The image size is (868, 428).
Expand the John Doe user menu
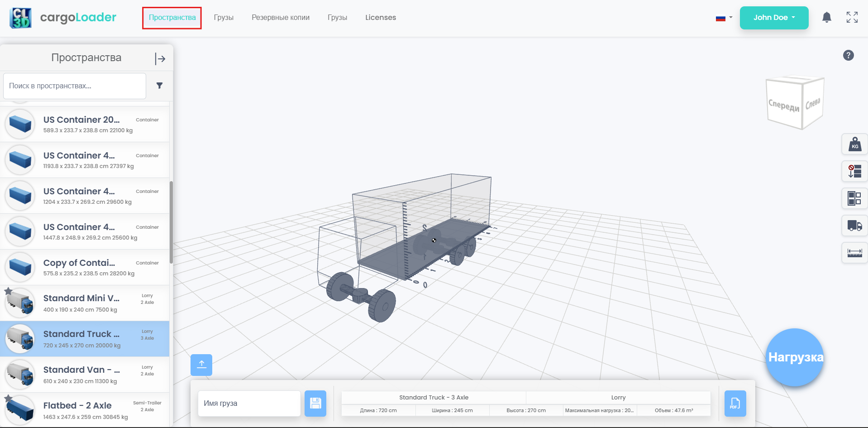click(773, 18)
